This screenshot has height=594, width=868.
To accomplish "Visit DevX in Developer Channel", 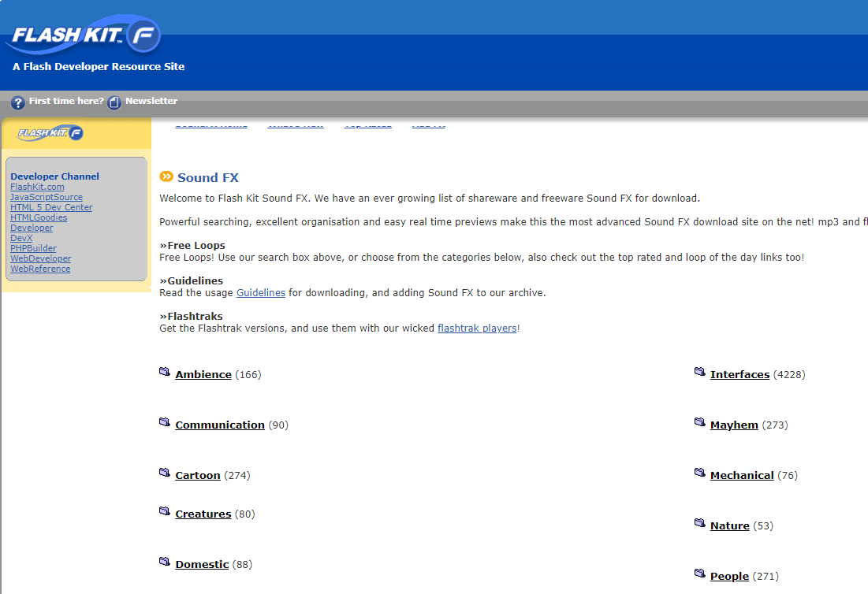I will [x=21, y=238].
